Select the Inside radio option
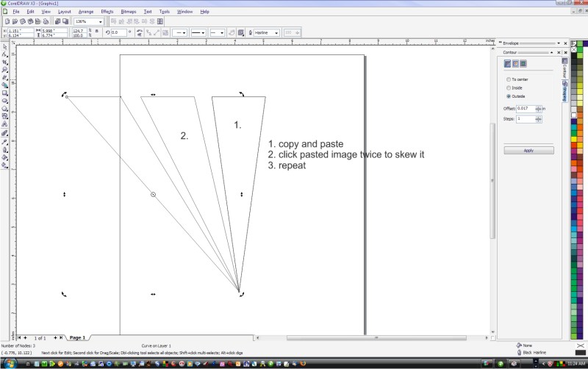The width and height of the screenshot is (588, 369). (514, 87)
